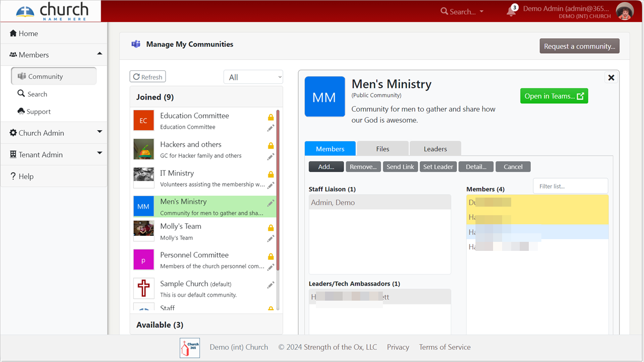The width and height of the screenshot is (644, 362).
Task: Open the 'All' community filter dropdown
Action: pos(253,76)
